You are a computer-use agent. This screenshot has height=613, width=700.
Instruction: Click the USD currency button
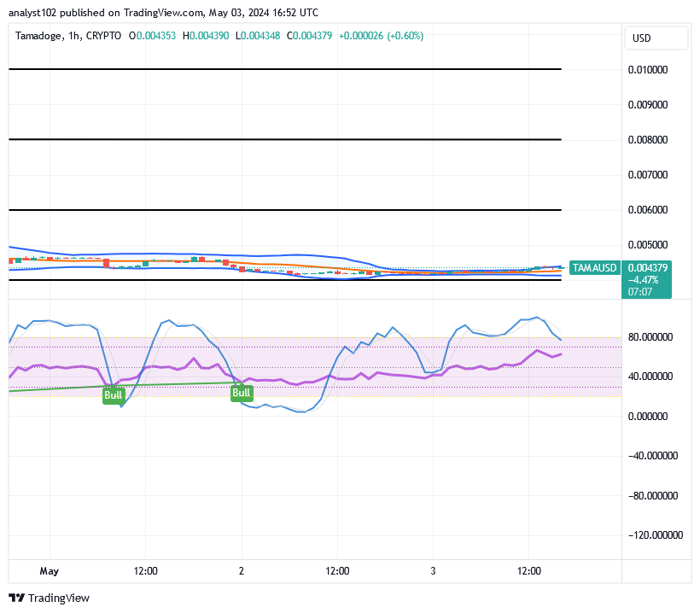tap(656, 38)
